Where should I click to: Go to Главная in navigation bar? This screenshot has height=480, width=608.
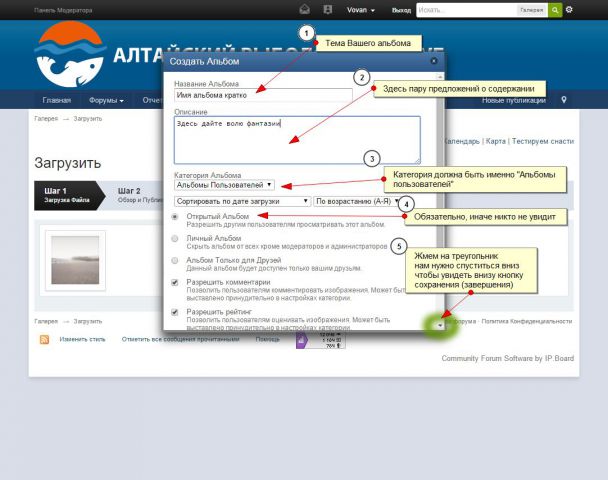click(56, 100)
